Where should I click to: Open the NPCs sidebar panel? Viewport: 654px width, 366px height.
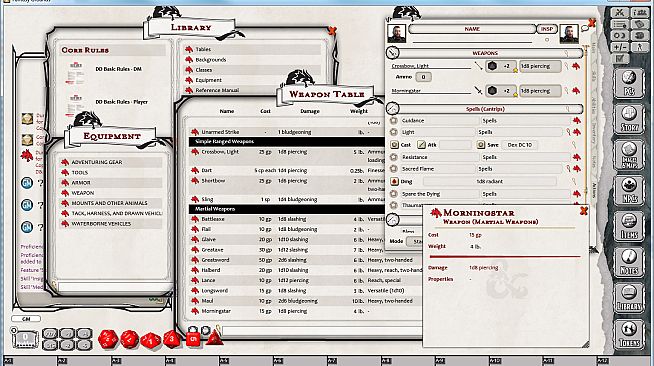(x=629, y=191)
